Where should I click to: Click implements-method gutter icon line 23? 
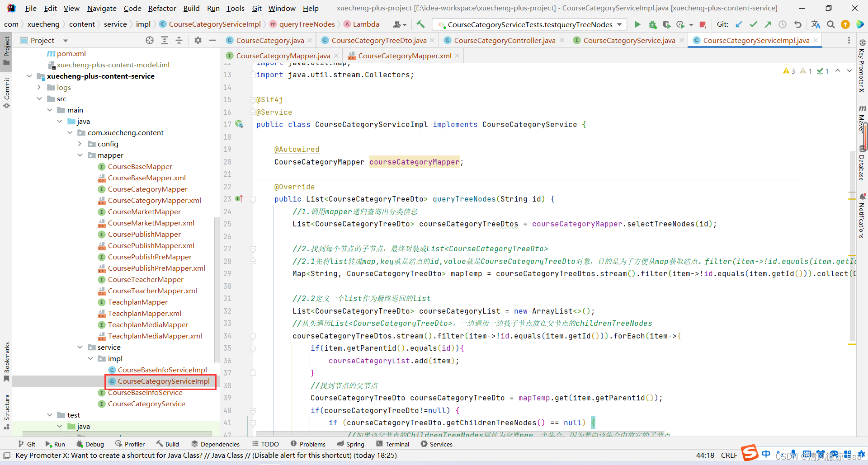[239, 199]
